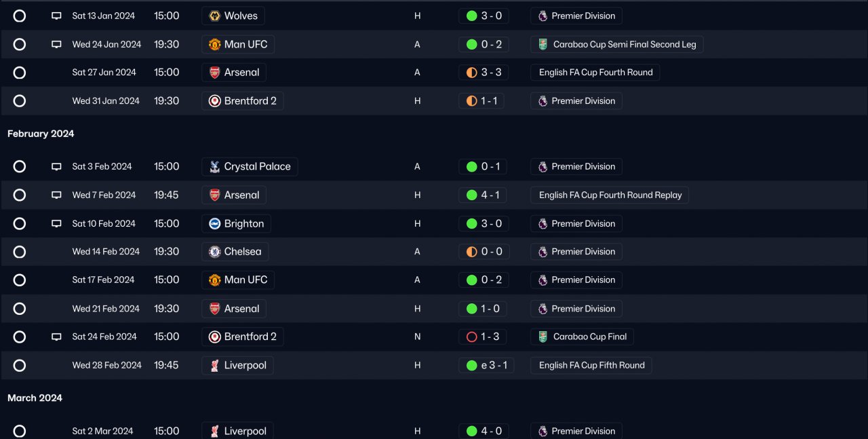Open the e 3 - 1 Liverpool result

486,365
